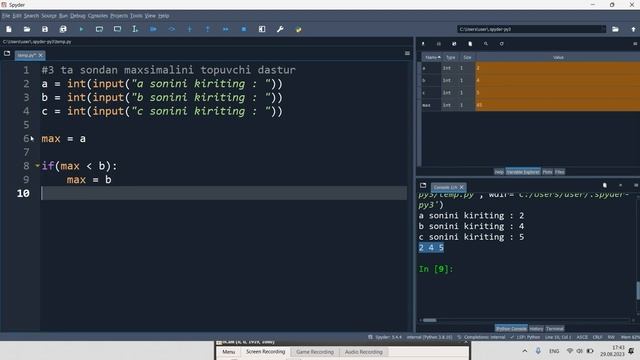The image size is (640, 360).
Task: Import data icon in Variable Explorer
Action: [x=423, y=44]
